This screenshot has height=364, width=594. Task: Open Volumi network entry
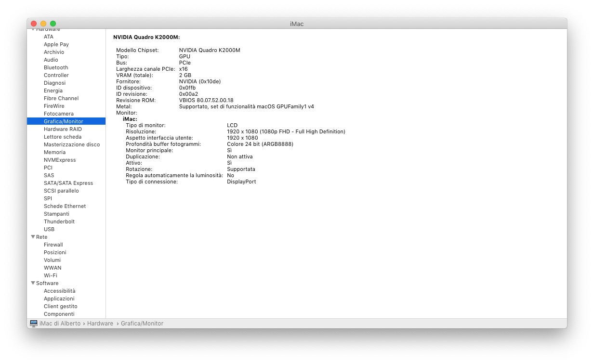[52, 260]
